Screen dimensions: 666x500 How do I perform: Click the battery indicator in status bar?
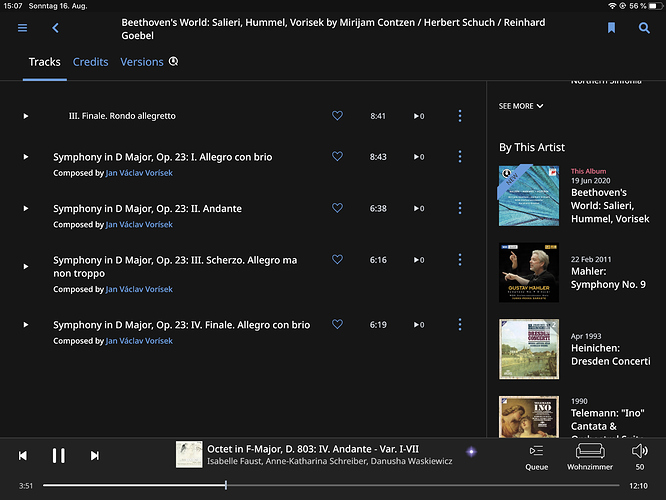655,6
